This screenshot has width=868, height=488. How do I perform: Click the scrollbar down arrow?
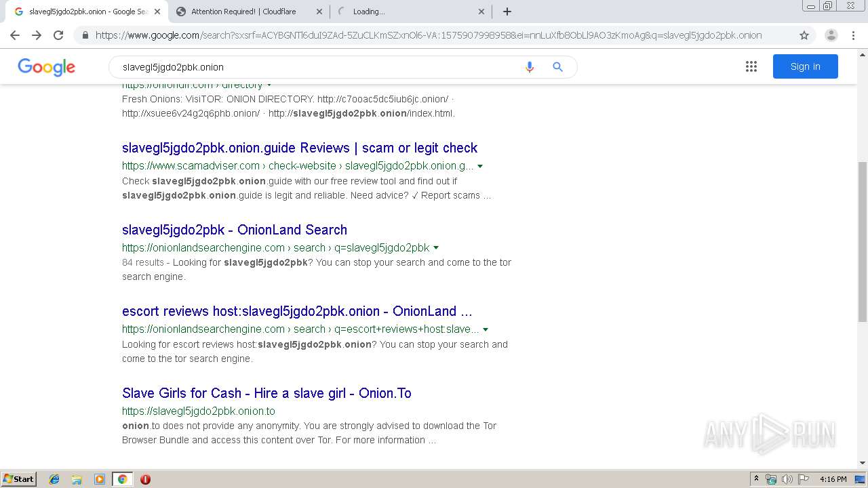pyautogui.click(x=863, y=464)
